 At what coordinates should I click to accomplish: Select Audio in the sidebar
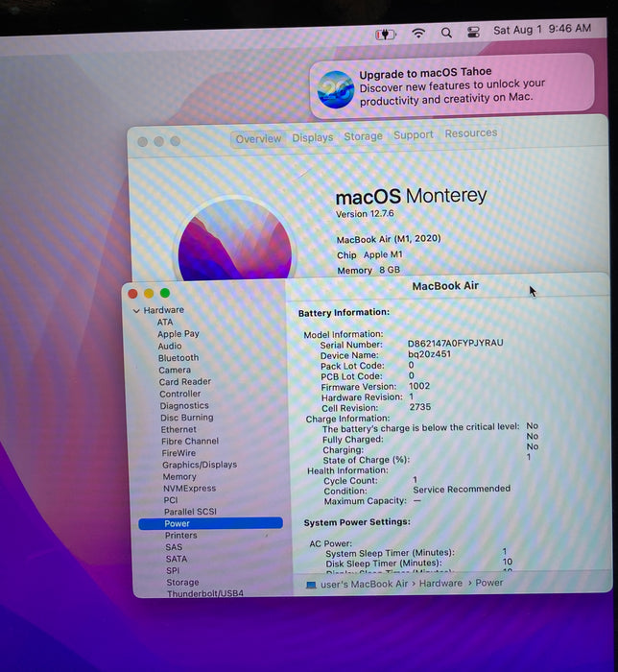point(170,346)
